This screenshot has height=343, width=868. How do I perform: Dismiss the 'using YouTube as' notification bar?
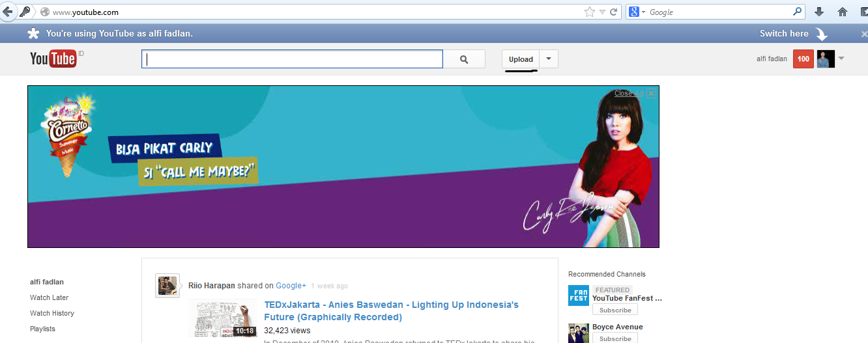point(864,34)
